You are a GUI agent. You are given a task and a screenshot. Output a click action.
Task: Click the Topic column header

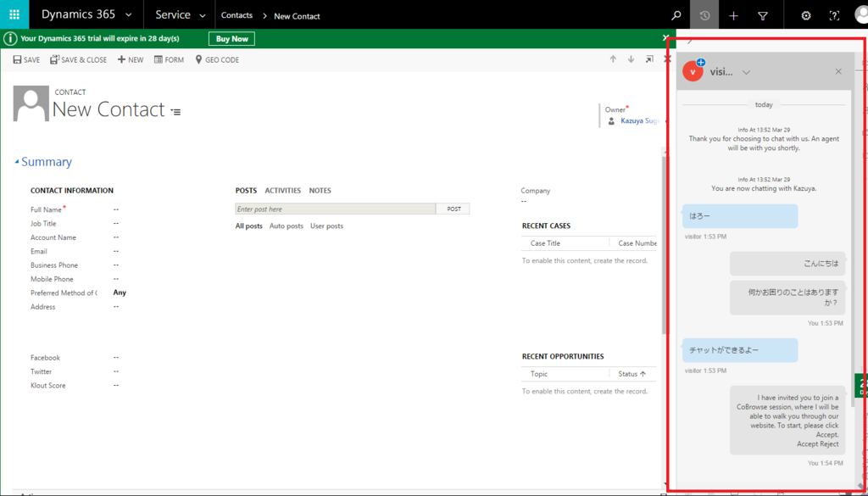[x=538, y=374]
